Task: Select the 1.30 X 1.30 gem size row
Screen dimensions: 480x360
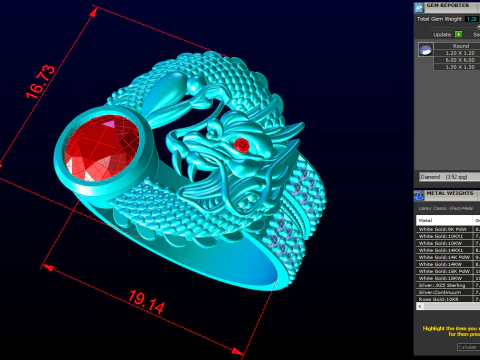Action: pos(457,67)
